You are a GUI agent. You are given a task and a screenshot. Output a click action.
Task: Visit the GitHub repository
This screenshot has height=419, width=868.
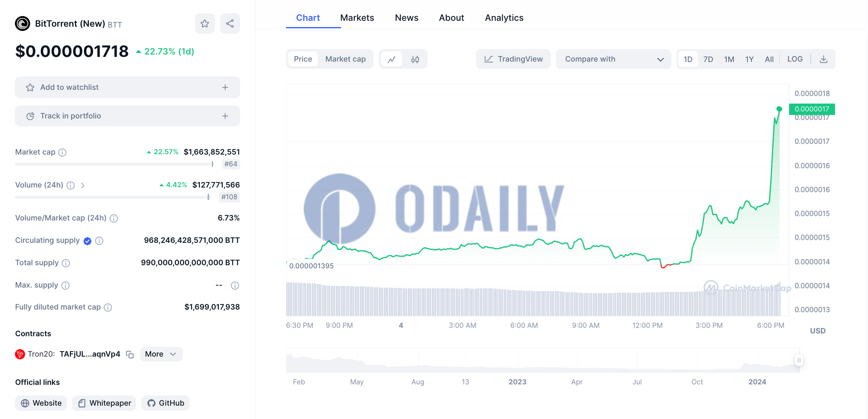click(165, 403)
